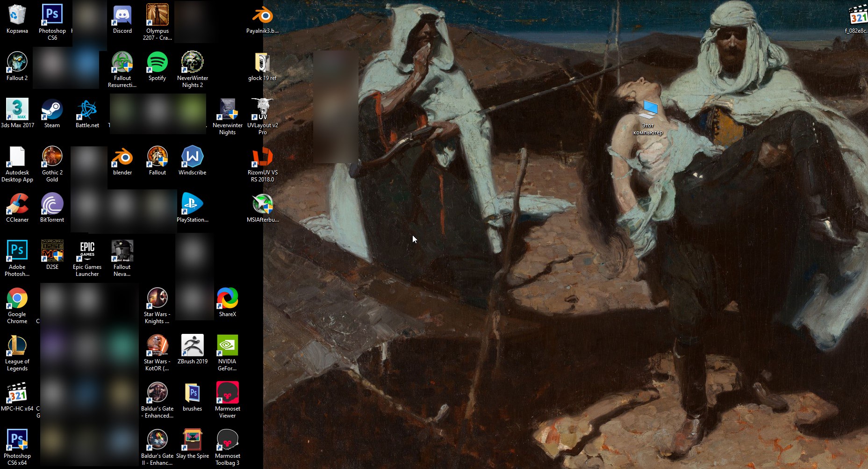Select the ShareX icon
The image size is (868, 469).
228,299
